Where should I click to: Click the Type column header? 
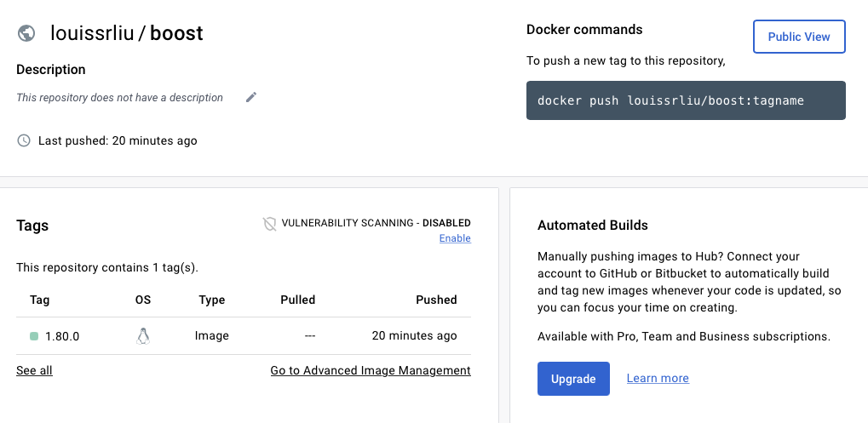coord(212,300)
